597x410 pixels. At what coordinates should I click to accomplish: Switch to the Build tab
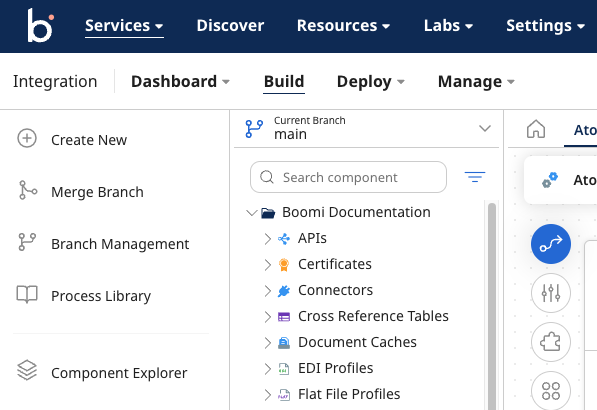click(x=284, y=81)
